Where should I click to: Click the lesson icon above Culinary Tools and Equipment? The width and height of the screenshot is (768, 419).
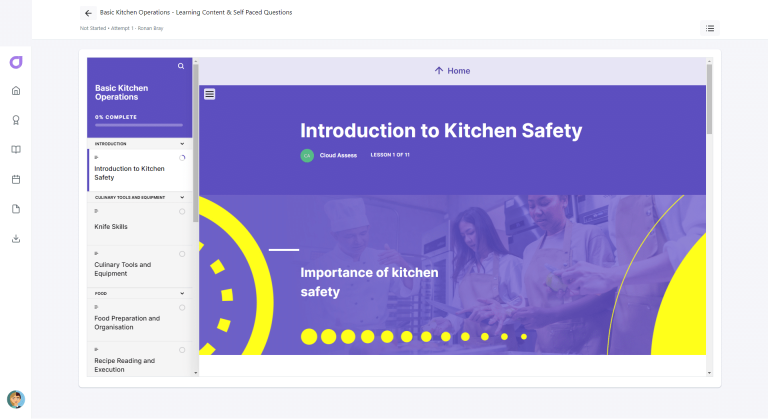pos(96,253)
